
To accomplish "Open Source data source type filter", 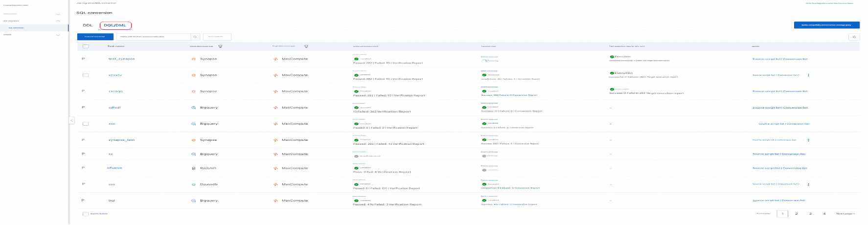I will [x=220, y=46].
